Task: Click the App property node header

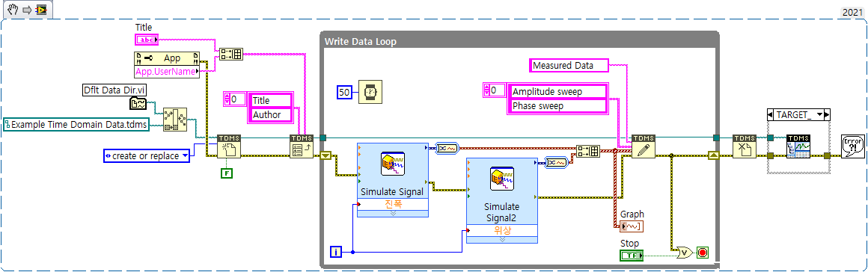Action: point(167,58)
